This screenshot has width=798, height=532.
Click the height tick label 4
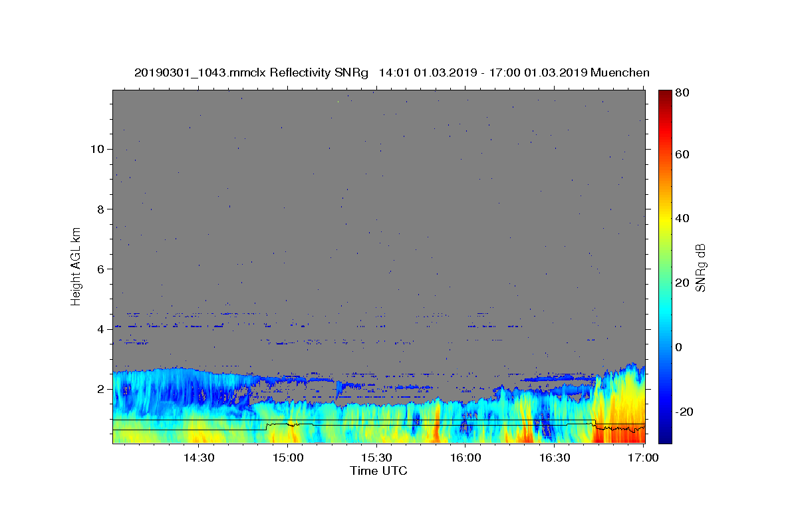click(100, 329)
